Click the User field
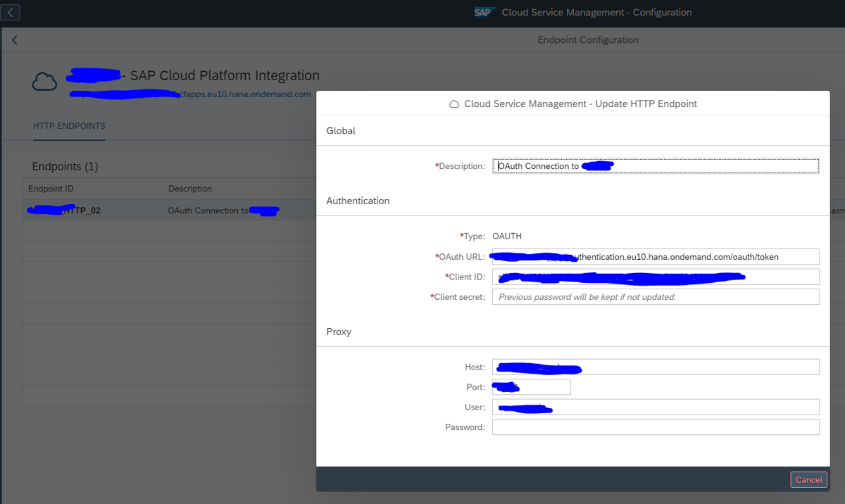 click(x=655, y=406)
